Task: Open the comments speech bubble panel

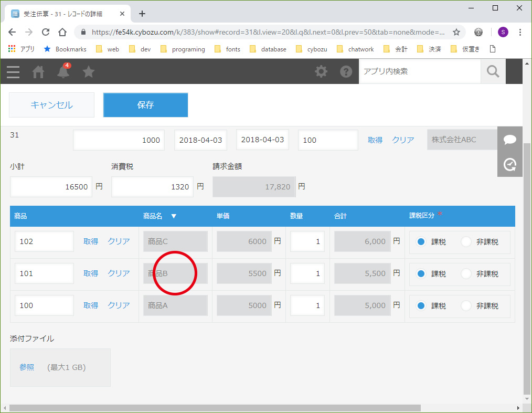Action: [509, 140]
